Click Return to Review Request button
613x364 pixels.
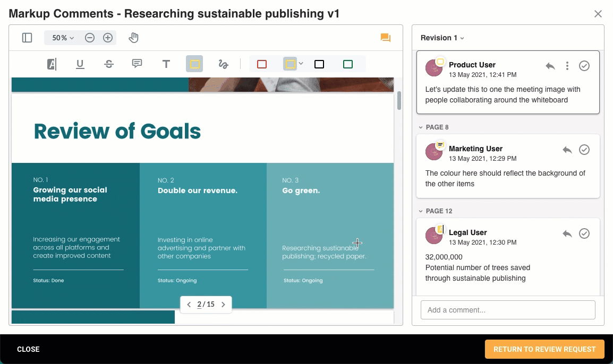point(544,349)
